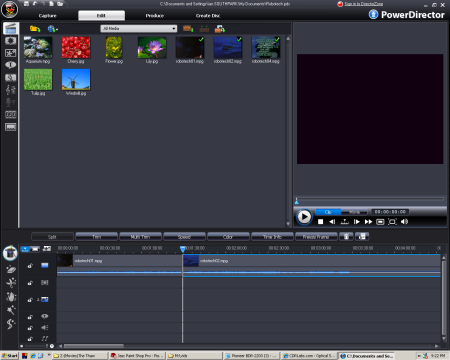Click the preview seek slider bar
This screenshot has width=450, height=360.
tap(370, 199)
